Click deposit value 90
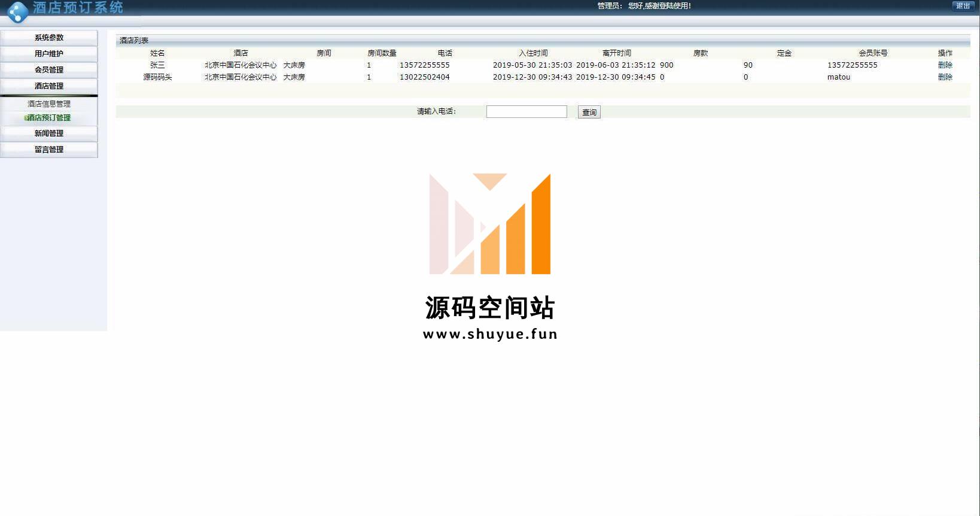This screenshot has width=980, height=516. [x=748, y=65]
